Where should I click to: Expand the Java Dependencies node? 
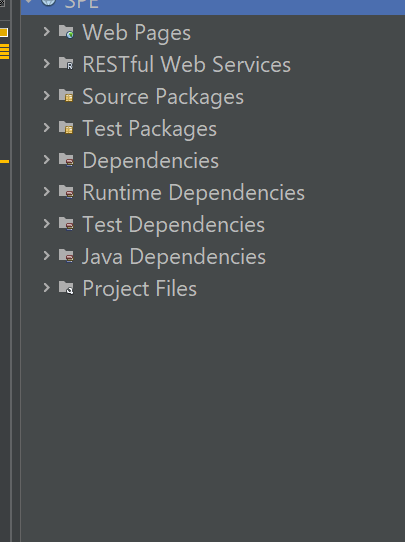(47, 256)
